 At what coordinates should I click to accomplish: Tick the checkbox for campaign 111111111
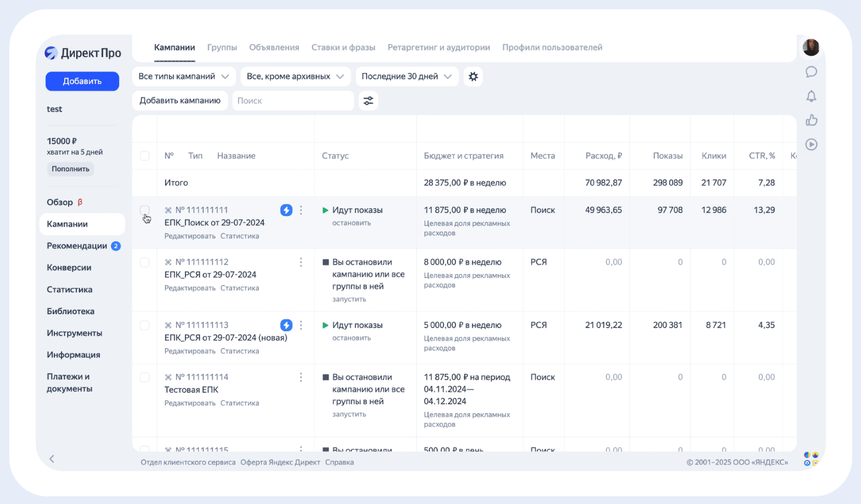(x=145, y=211)
